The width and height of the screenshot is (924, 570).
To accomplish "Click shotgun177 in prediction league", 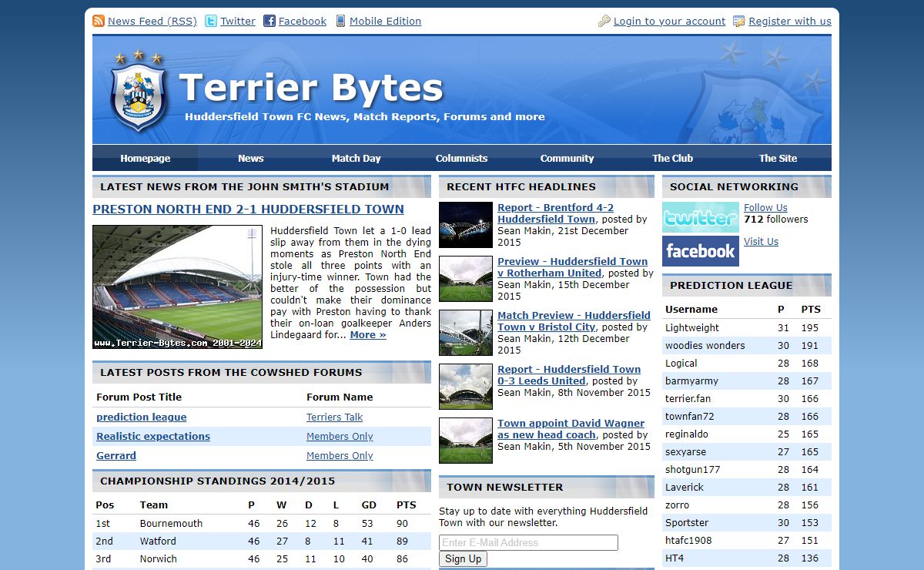I will pos(693,469).
